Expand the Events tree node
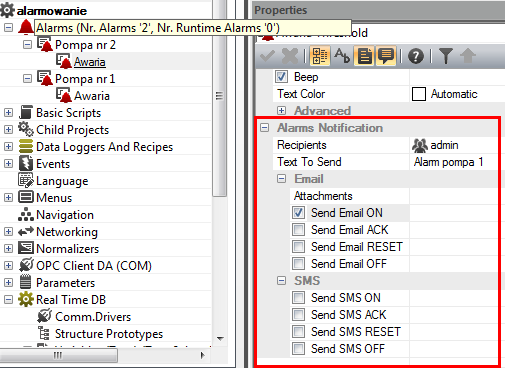Screen dimensions: 505x368 [8, 163]
